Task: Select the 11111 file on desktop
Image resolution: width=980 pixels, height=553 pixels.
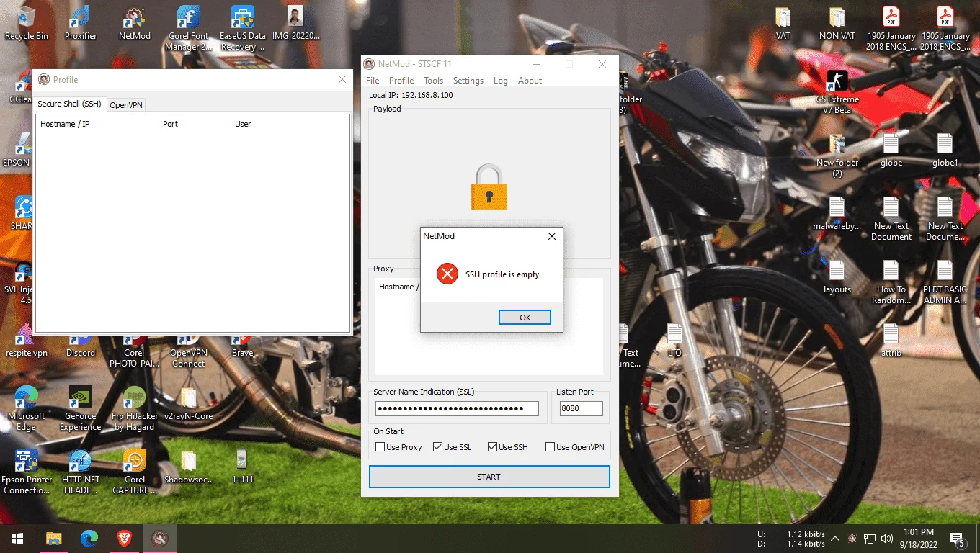Action: click(243, 466)
